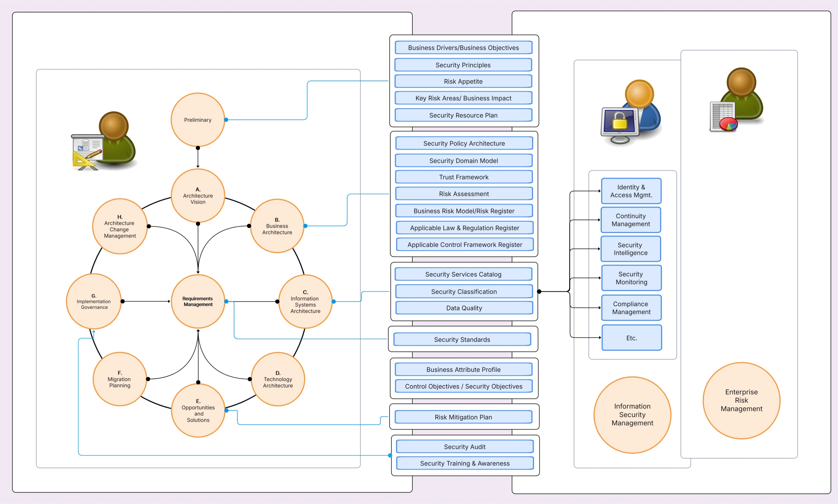
Task: Select the Requirements Management center circle
Action: click(198, 301)
